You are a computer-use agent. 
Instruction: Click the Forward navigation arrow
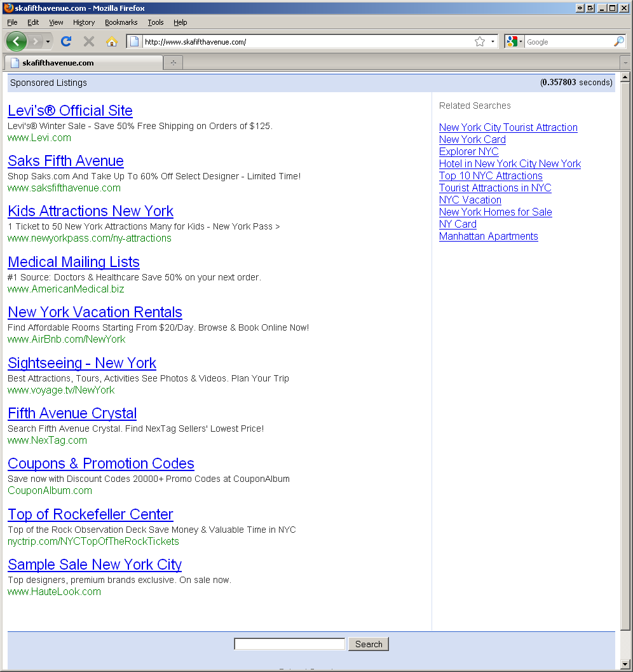pos(36,41)
